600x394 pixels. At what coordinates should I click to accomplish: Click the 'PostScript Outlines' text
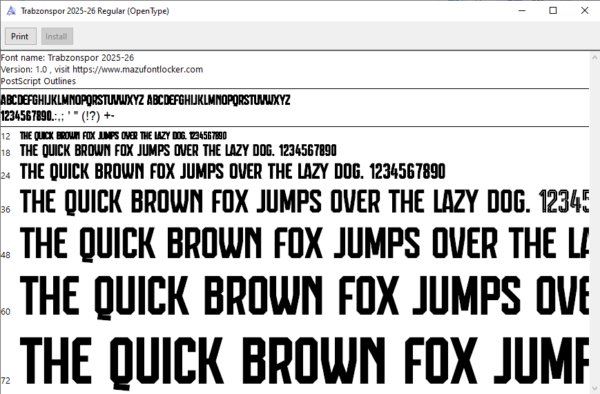[x=38, y=81]
